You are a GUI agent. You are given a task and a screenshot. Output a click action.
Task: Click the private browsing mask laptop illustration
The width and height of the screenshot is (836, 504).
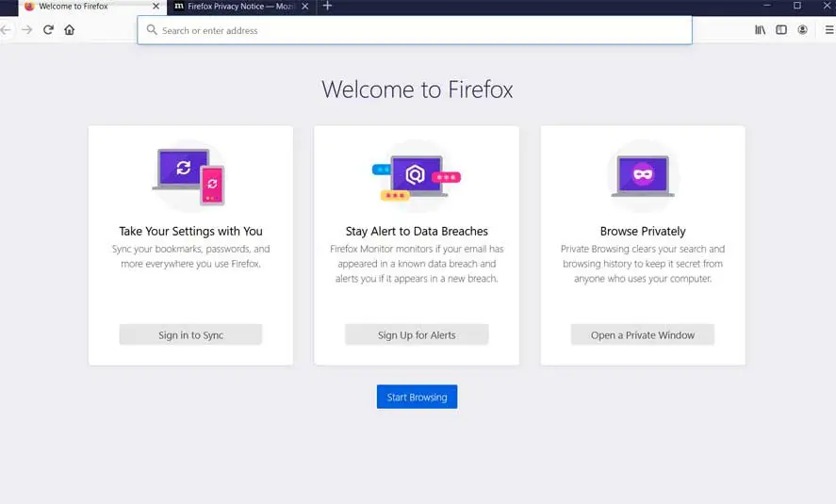tap(642, 176)
